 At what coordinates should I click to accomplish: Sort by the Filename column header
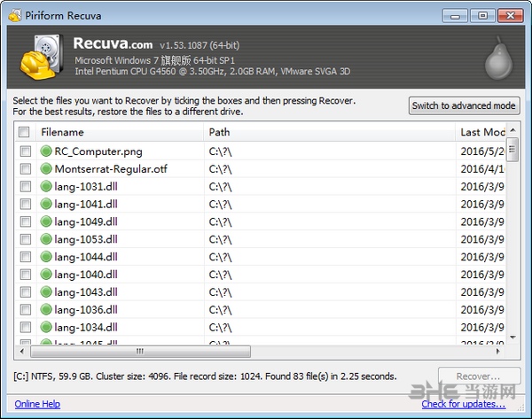pos(120,132)
